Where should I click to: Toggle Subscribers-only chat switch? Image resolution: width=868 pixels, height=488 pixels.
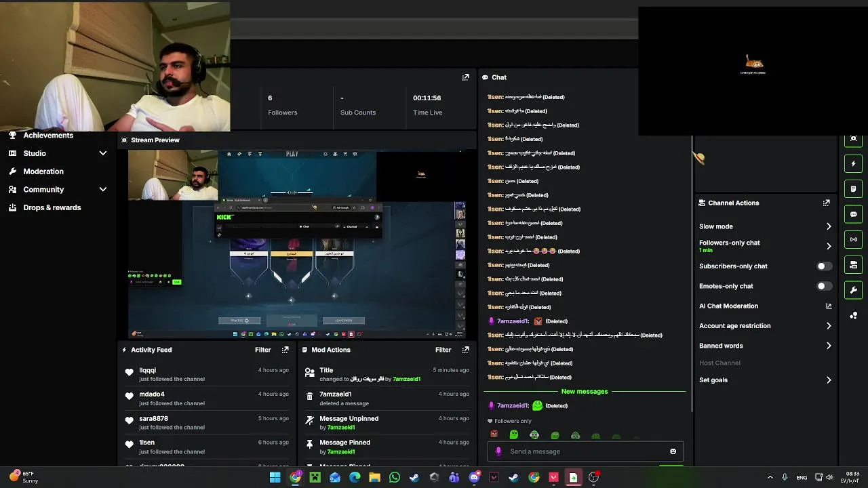tap(824, 266)
